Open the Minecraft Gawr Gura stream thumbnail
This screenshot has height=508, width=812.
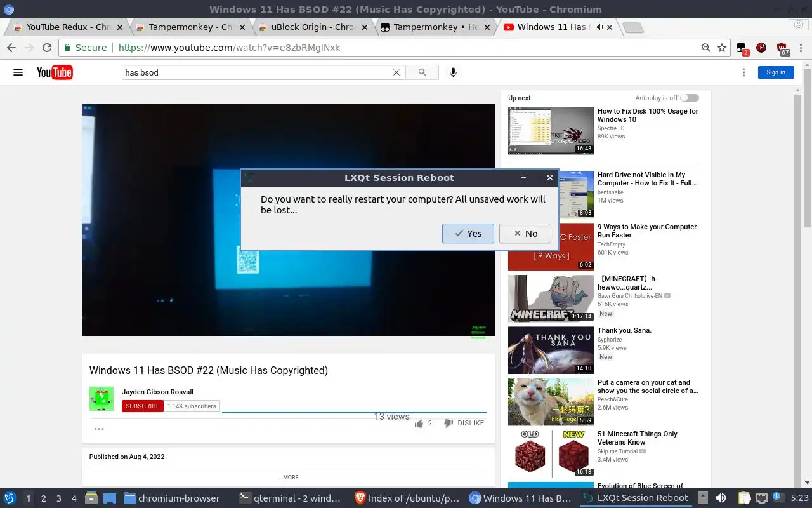(x=551, y=298)
